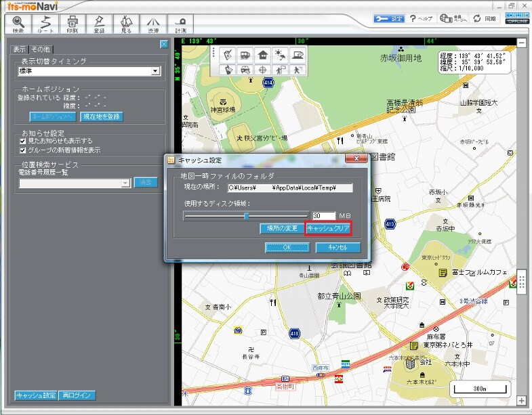Click the 現在の場所 path field
The width and height of the screenshot is (532, 415).
290,188
